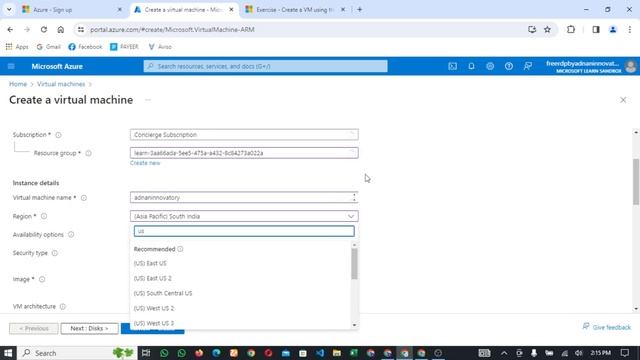Open Task View on the taskbar
Image resolution: width=640 pixels, height=360 pixels.
tap(146, 353)
